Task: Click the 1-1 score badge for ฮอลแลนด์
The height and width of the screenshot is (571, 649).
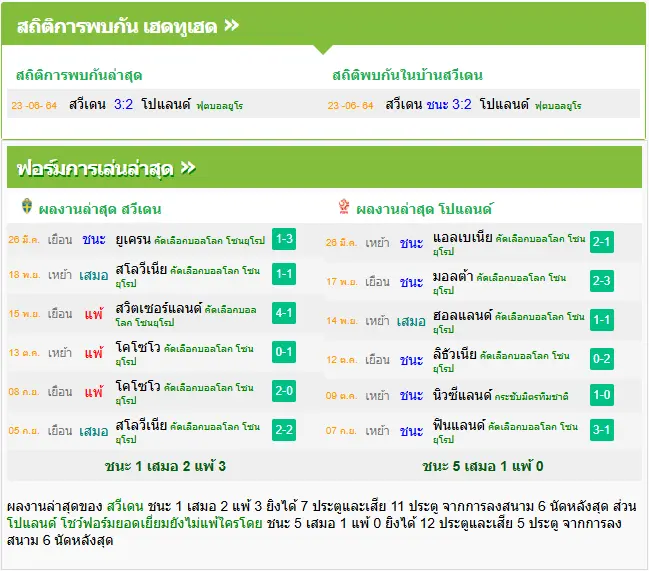Action: 601,320
